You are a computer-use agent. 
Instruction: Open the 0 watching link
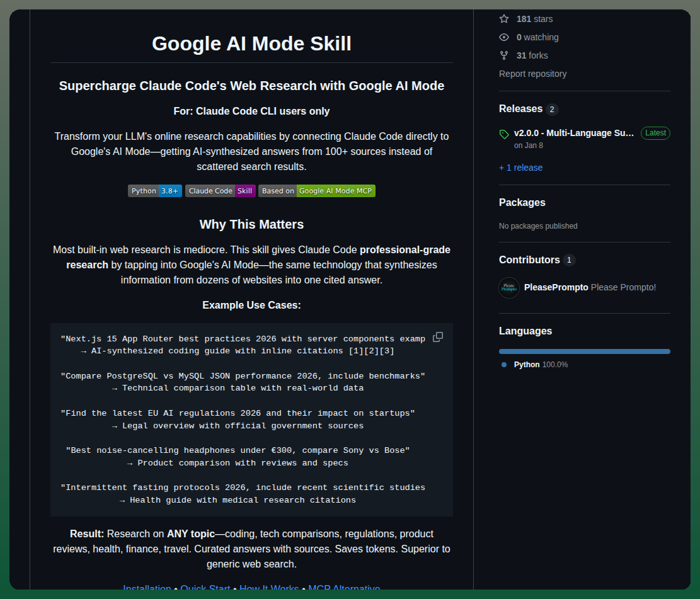click(537, 37)
